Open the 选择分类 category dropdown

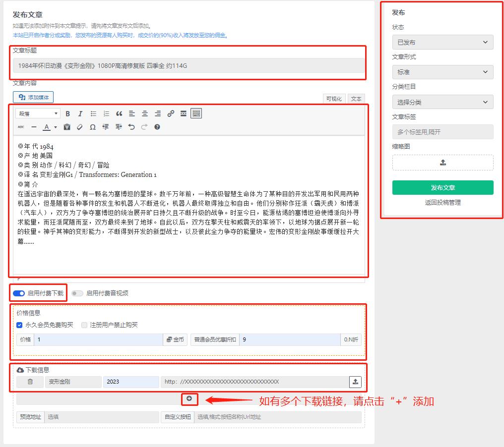coord(442,102)
